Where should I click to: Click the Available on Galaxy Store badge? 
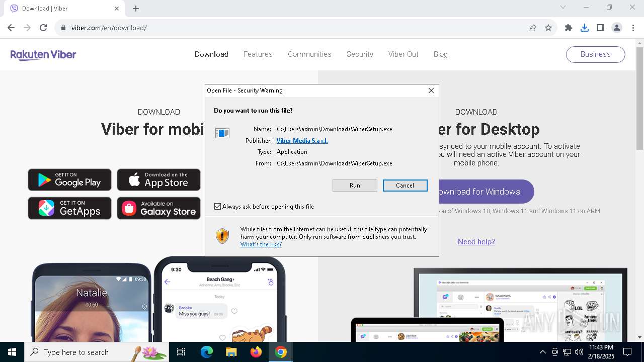click(x=158, y=208)
